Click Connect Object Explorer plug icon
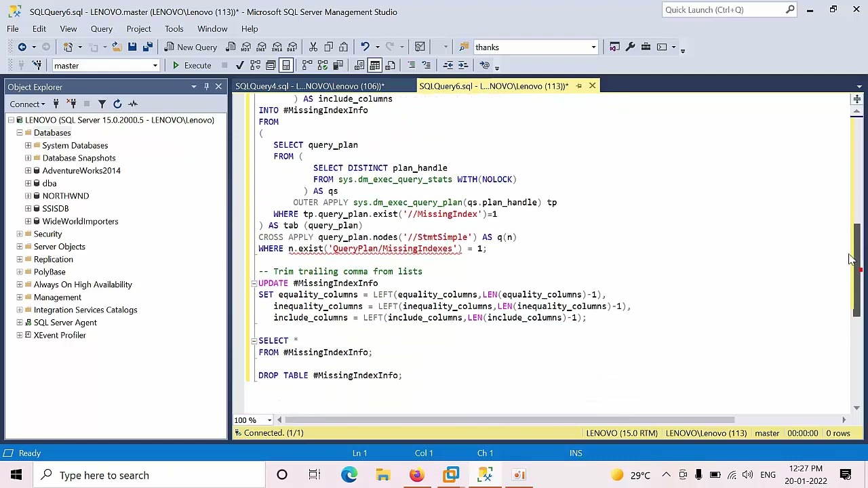Screen dimensions: 868x488 pyautogui.click(x=56, y=104)
